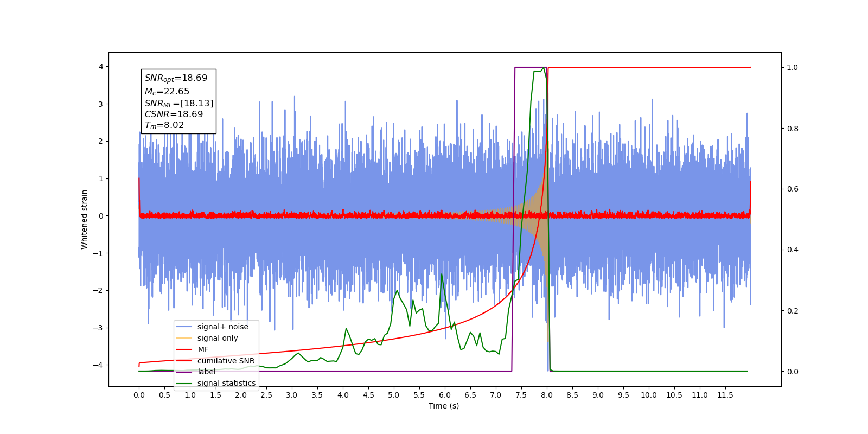Image resolution: width=868 pixels, height=434 pixels.
Task: Click the green line swatch for signal statistics
Action: point(184,384)
